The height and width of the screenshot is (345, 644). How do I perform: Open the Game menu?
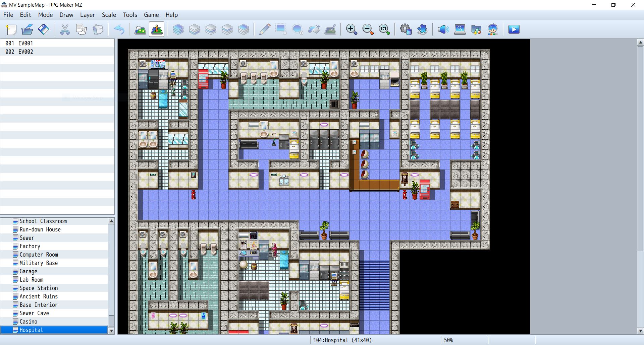[x=151, y=15]
